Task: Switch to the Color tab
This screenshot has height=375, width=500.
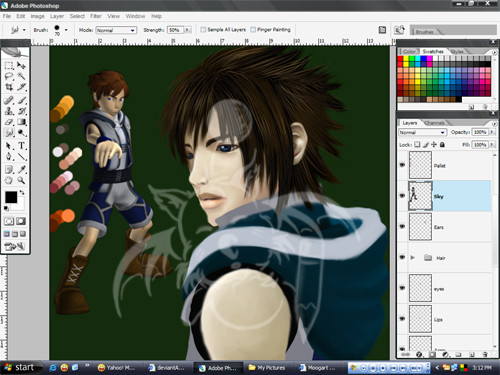Action: pyautogui.click(x=409, y=51)
